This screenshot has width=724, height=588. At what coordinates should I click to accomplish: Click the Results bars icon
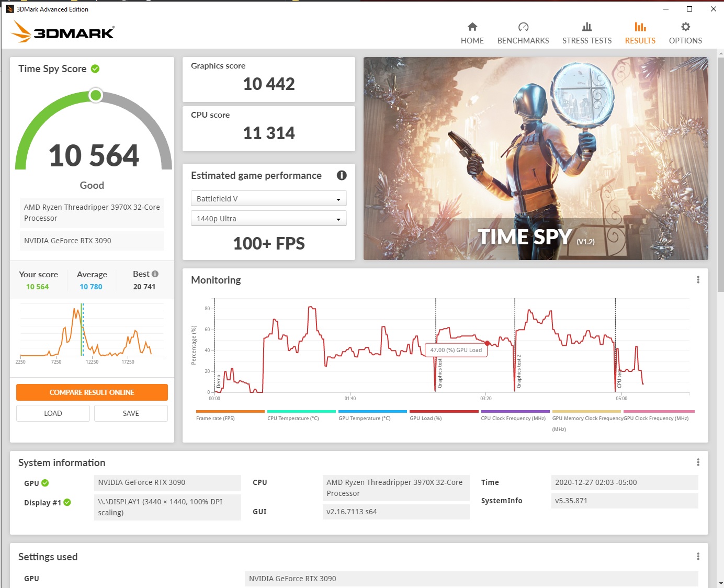click(x=640, y=27)
